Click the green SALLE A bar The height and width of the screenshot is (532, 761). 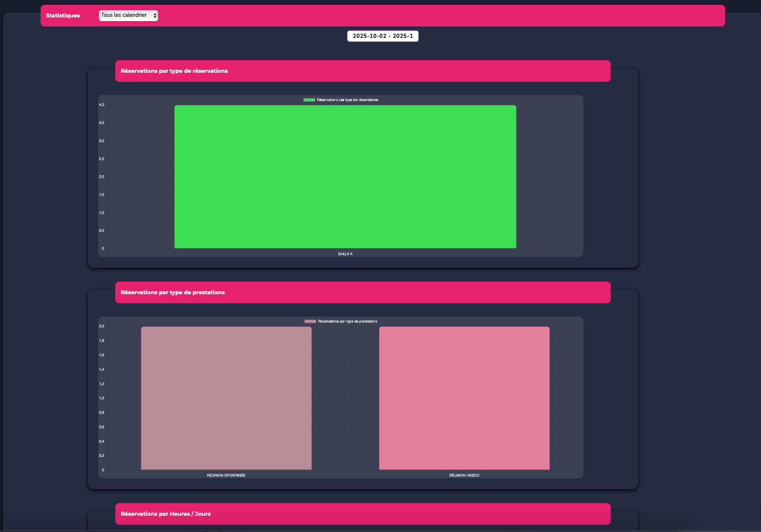pos(345,176)
